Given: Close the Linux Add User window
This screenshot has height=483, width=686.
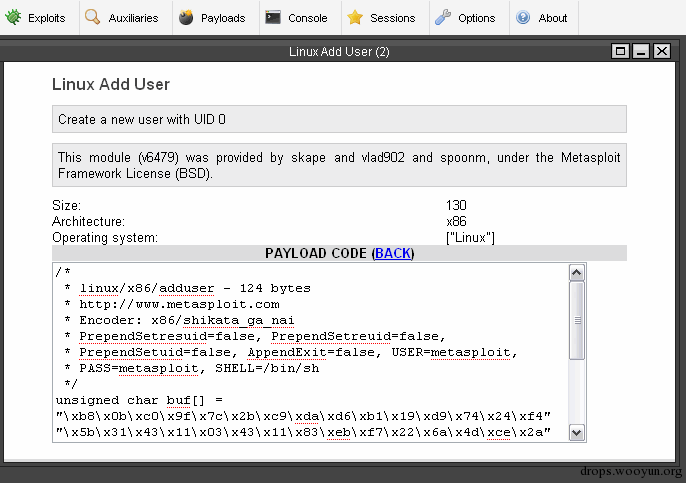Looking at the screenshot, I should [x=662, y=51].
